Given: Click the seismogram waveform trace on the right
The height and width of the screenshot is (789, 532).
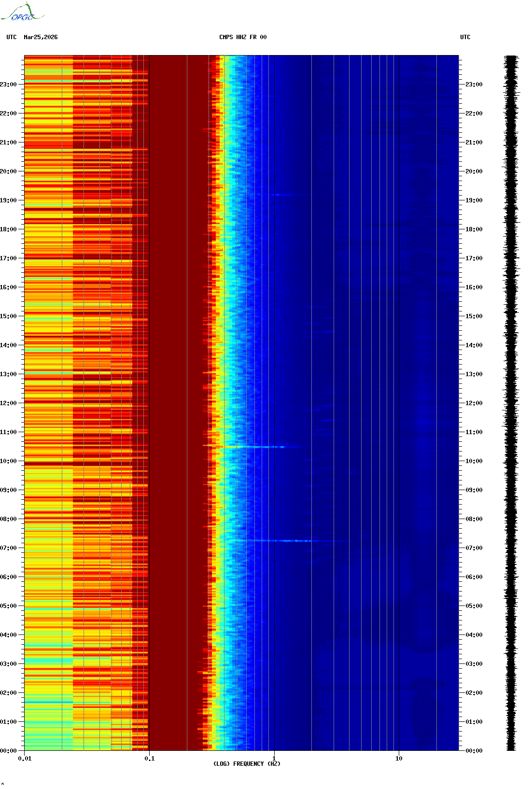Looking at the screenshot, I should (511, 403).
